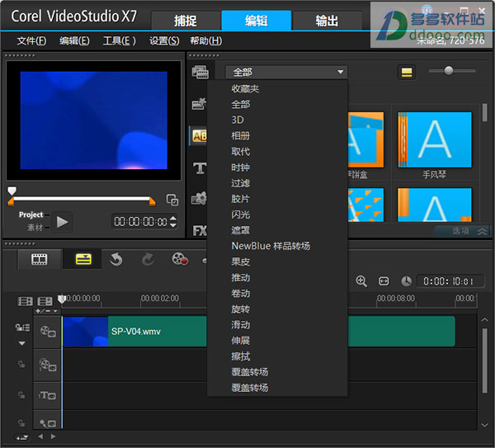The image size is (495, 448).
Task: Click the scroll left arrow under the timeline
Action: [40, 436]
